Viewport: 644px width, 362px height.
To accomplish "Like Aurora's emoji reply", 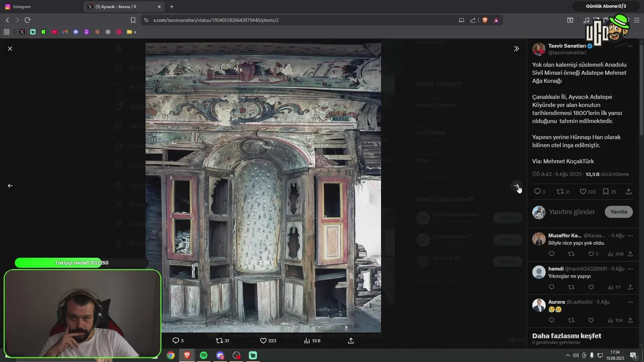I will 591,320.
